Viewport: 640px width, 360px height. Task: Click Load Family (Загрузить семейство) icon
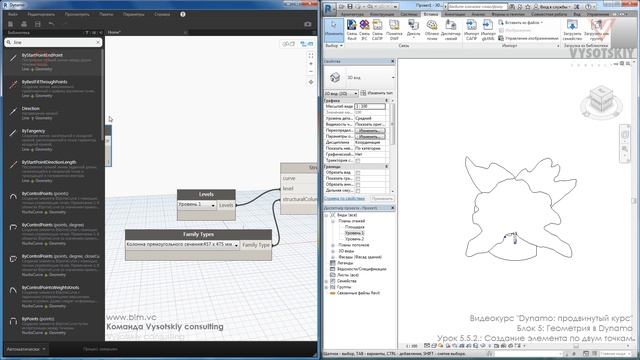pyautogui.click(x=572, y=30)
